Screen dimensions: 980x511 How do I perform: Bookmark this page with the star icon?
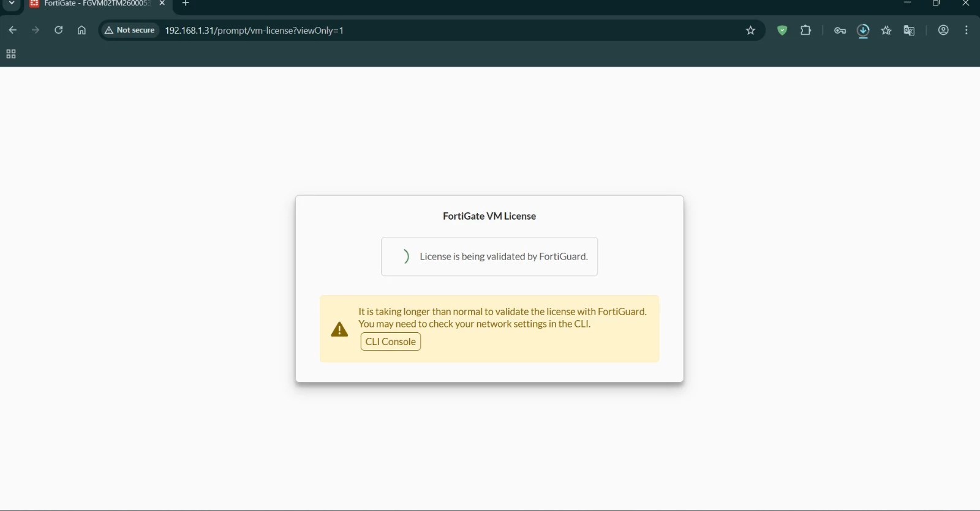pos(750,31)
